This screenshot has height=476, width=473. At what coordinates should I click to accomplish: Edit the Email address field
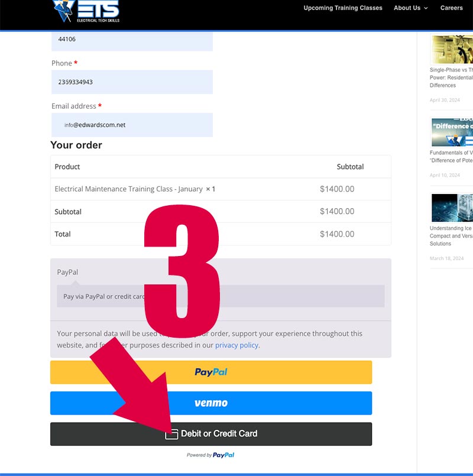click(132, 125)
